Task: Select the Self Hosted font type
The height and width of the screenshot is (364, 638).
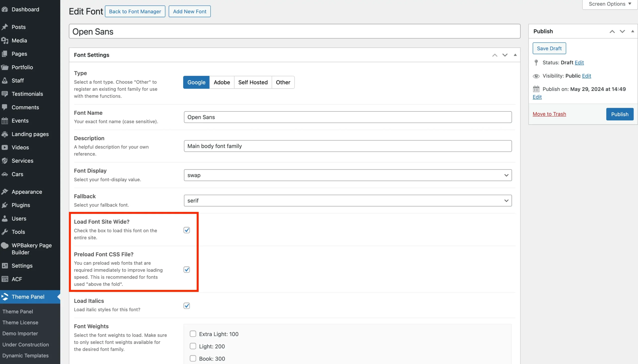Action: pos(253,82)
